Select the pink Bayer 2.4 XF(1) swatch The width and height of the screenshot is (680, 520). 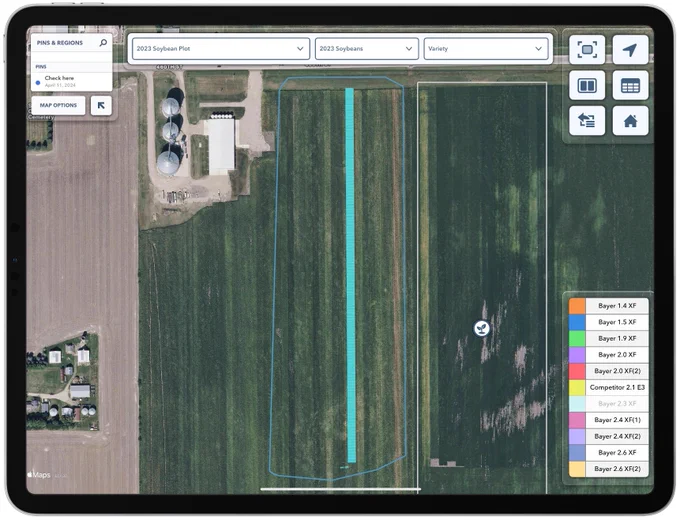tap(577, 420)
